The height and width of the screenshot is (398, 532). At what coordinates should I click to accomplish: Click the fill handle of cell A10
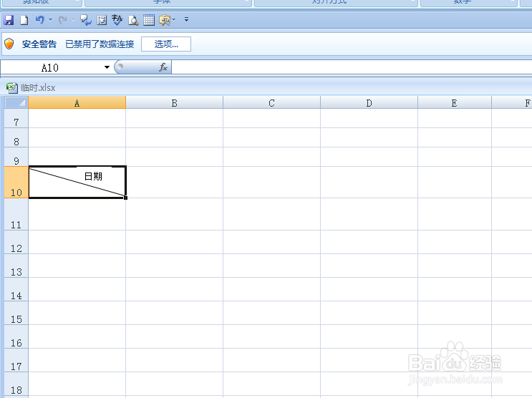tap(125, 198)
